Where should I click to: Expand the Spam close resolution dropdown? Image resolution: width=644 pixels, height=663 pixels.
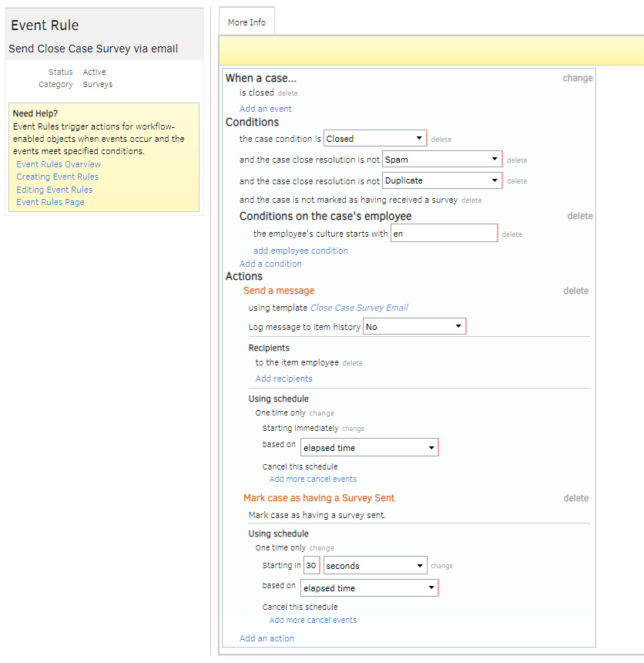tap(442, 160)
